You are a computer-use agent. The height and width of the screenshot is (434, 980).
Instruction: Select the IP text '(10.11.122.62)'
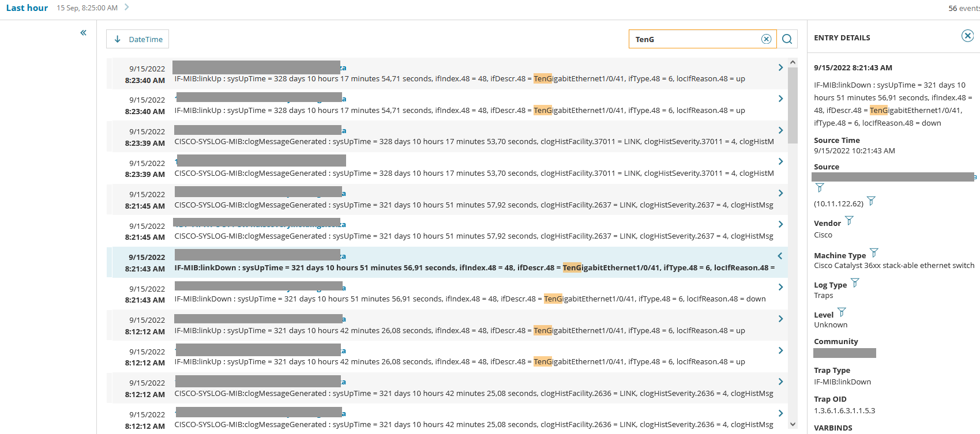839,204
